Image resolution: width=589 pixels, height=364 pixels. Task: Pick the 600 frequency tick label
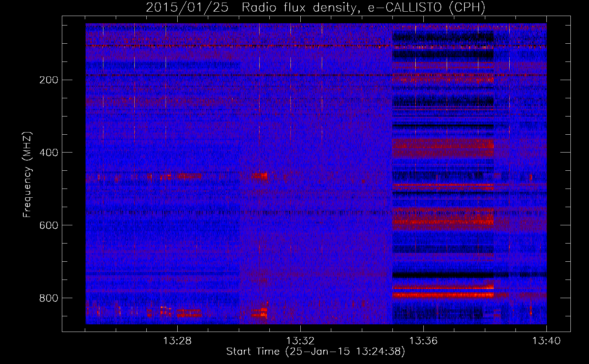[x=48, y=225]
